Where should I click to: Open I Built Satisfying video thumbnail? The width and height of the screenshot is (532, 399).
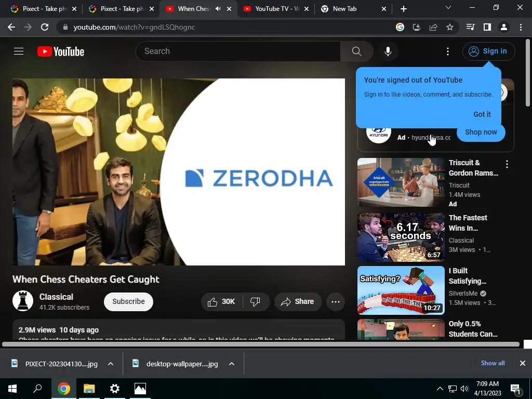pos(401,290)
